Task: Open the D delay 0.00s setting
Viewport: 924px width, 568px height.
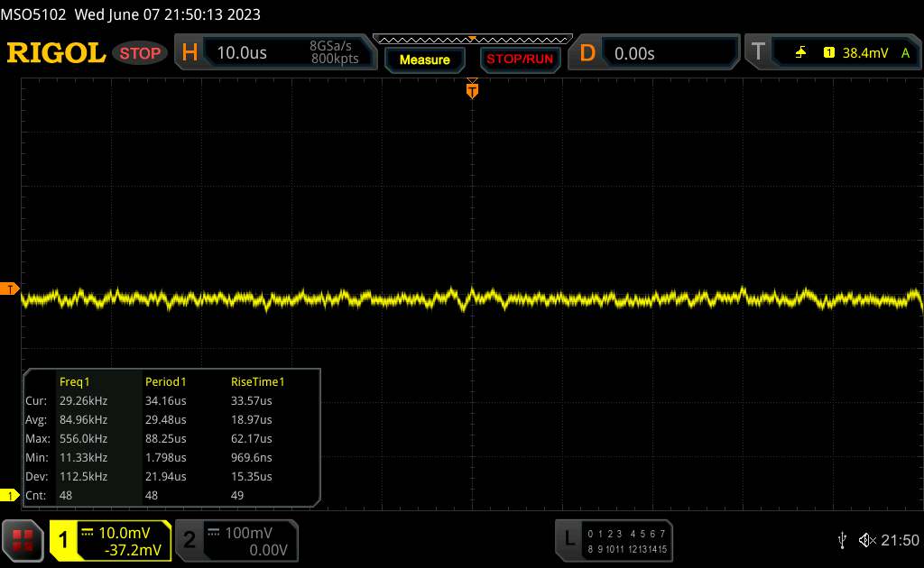Action: 636,53
